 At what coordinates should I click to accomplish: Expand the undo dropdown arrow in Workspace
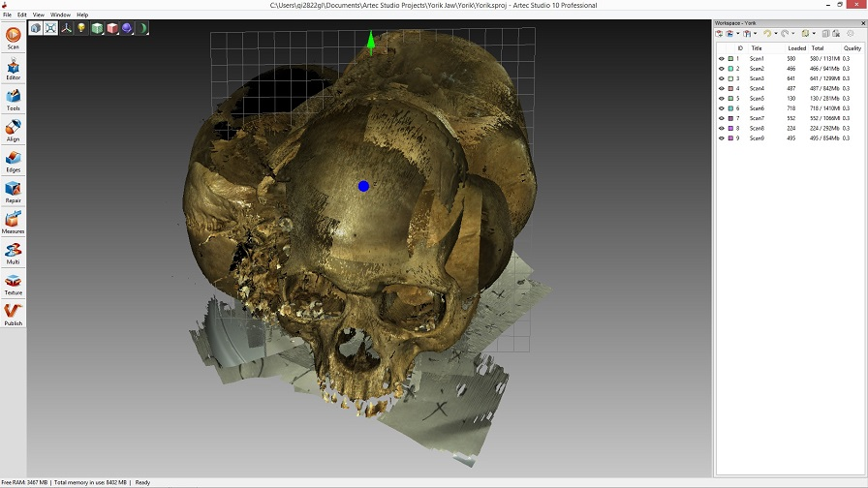click(x=775, y=34)
